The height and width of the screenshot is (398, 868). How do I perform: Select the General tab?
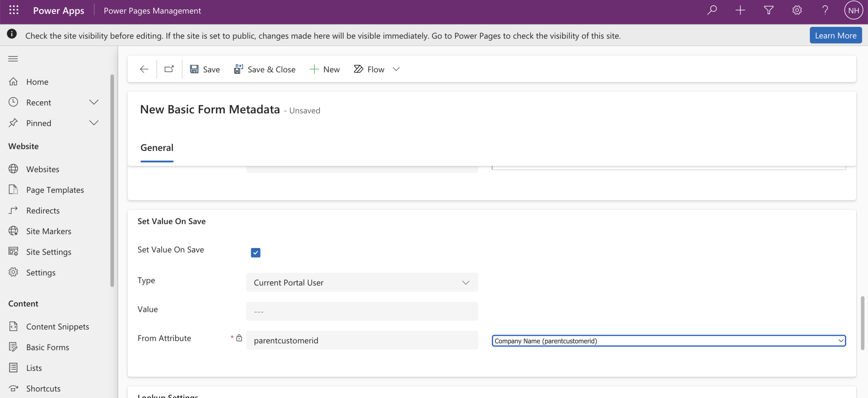[x=157, y=148]
